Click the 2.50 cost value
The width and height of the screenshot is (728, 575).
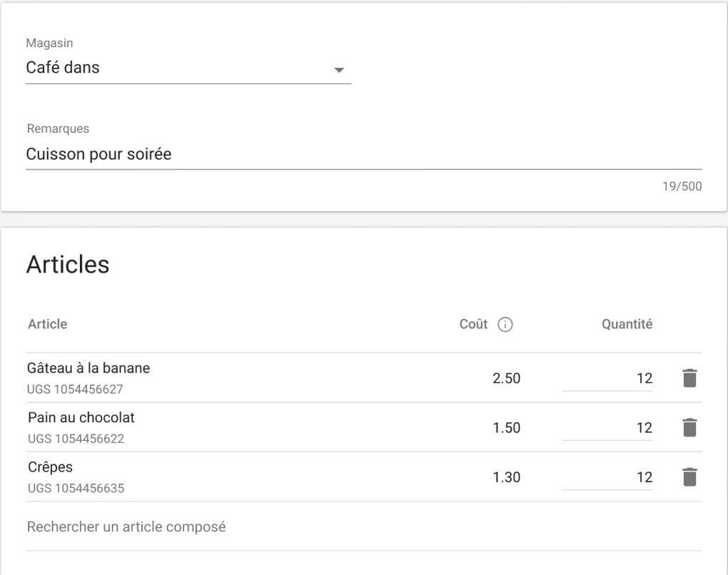coord(507,379)
